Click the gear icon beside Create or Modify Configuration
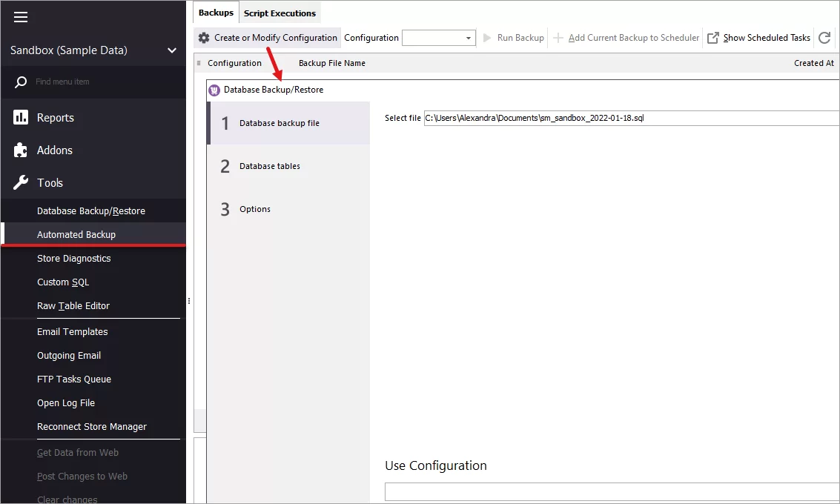 [x=204, y=37]
